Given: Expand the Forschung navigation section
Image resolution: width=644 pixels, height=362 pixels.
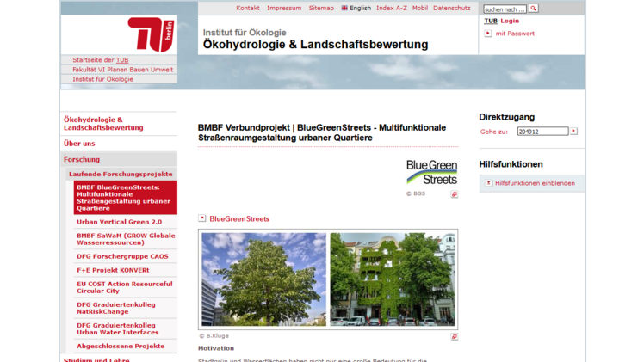Looking at the screenshot, I should click(x=82, y=159).
